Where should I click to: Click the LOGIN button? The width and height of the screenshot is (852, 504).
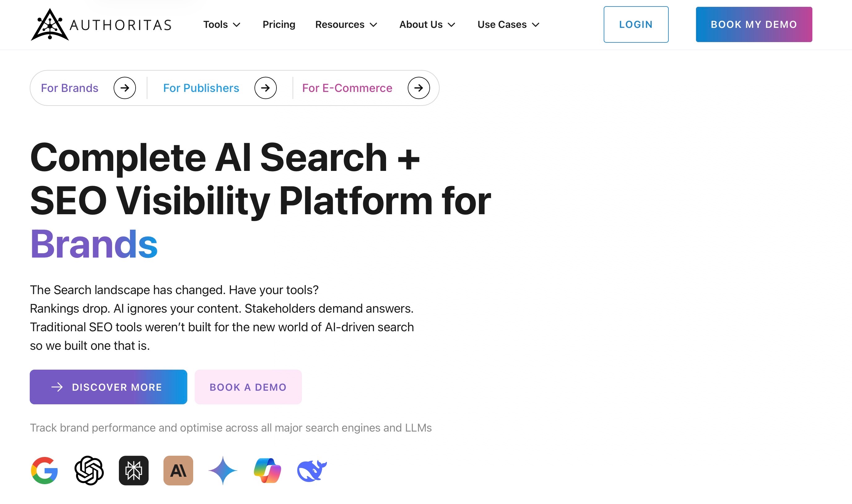coord(636,24)
